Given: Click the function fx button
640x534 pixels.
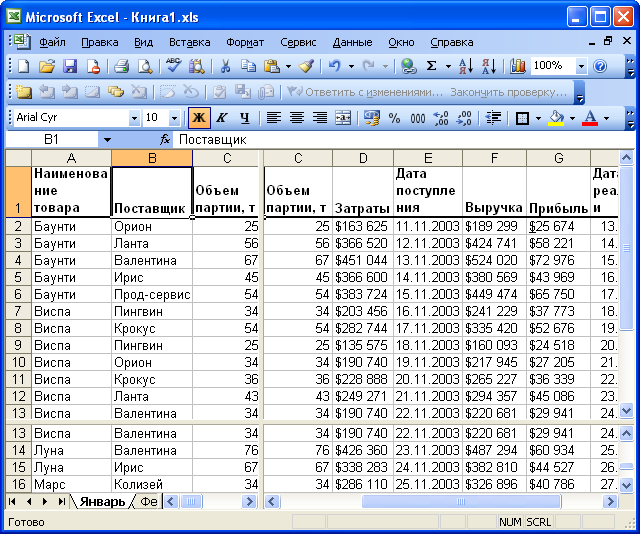Looking at the screenshot, I should point(164,140).
